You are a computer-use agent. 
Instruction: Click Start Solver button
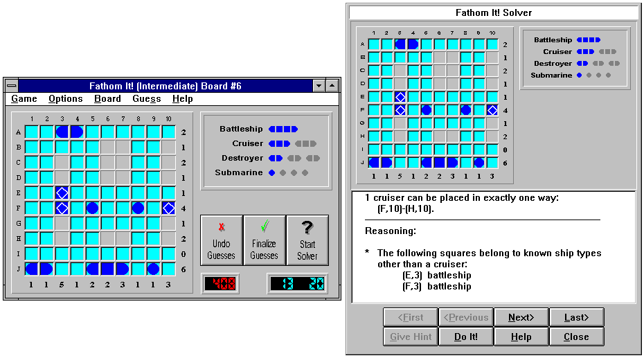(307, 240)
